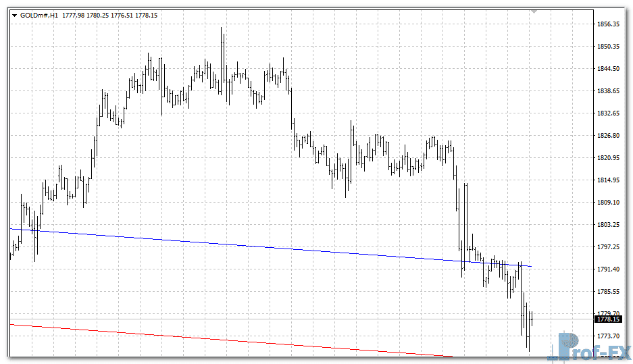Click the dropdown triangle beside GOLDm#,H1
Viewport: 633px width, 364px height.
pos(14,15)
